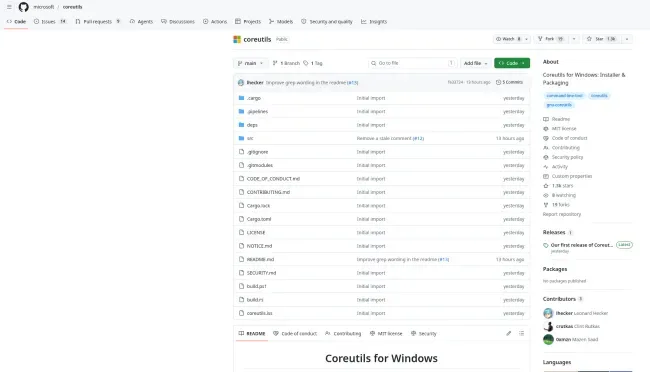Image resolution: width=650 pixels, height=372 pixels.
Task: Open the hamburger navigation menu
Action: tap(9, 7)
